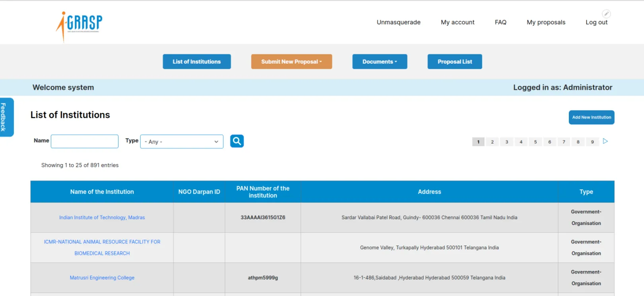Screen dimensions: 644x296
Task: Click the Sardar Vallabai Patel Road address cell
Action: [429, 218]
